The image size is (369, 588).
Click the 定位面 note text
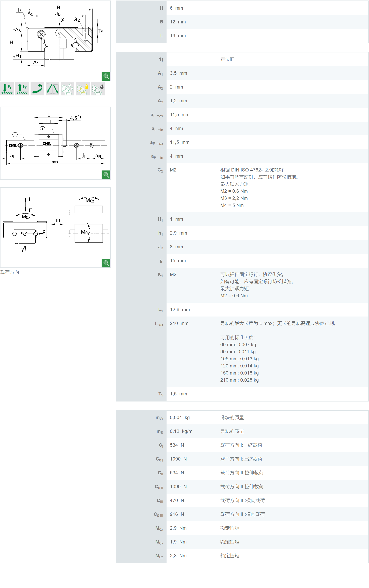pyautogui.click(x=227, y=59)
